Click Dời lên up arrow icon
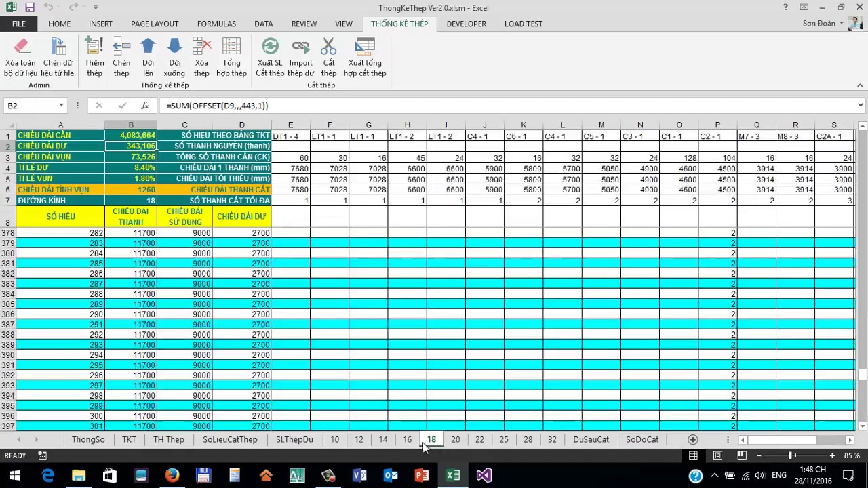 coord(148,46)
